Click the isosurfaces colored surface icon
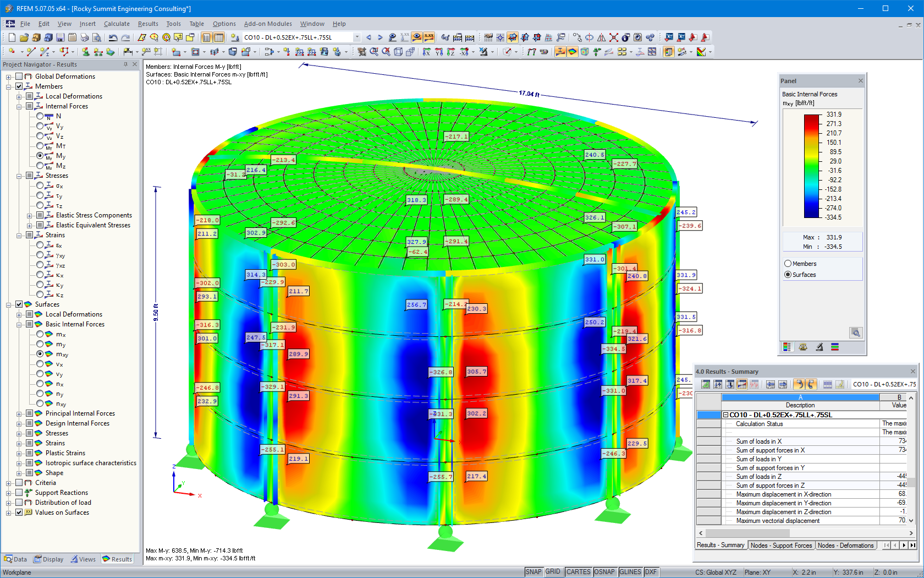 [x=573, y=52]
